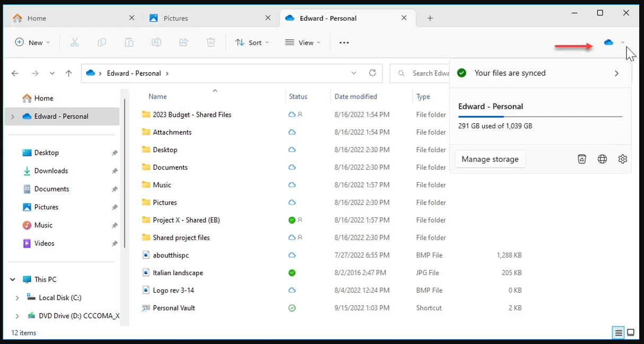Close the Pictures tab
The height and width of the screenshot is (344, 644).
point(268,18)
